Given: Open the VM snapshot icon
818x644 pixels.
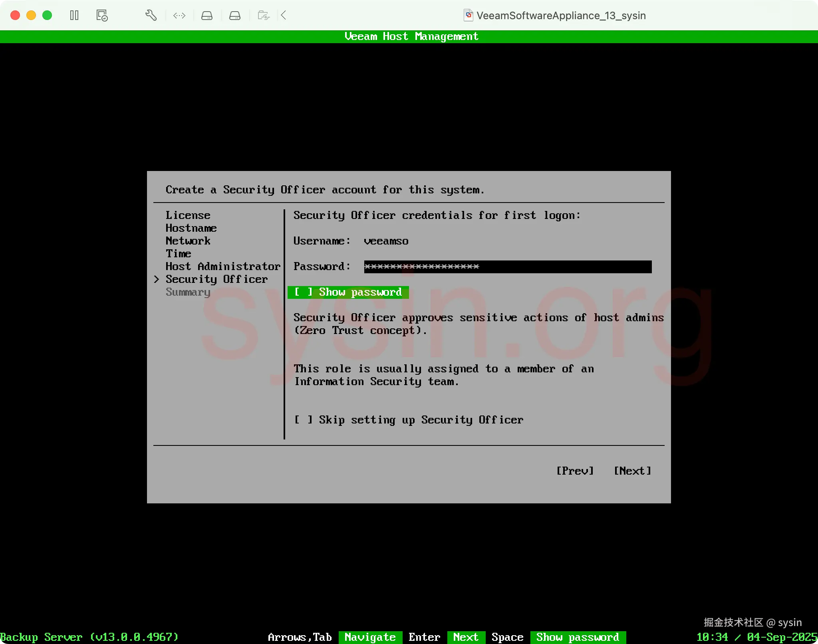Looking at the screenshot, I should 102,16.
